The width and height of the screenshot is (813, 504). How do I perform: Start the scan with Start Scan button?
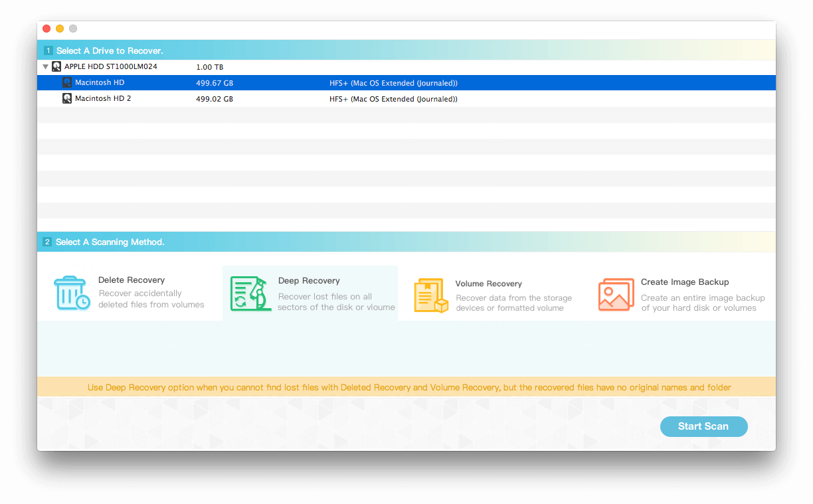[x=703, y=426]
